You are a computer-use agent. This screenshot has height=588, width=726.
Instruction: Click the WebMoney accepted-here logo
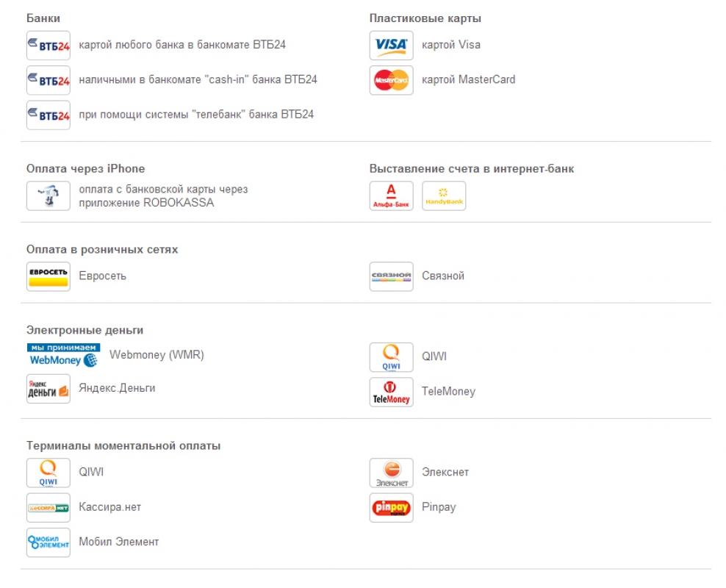63,355
